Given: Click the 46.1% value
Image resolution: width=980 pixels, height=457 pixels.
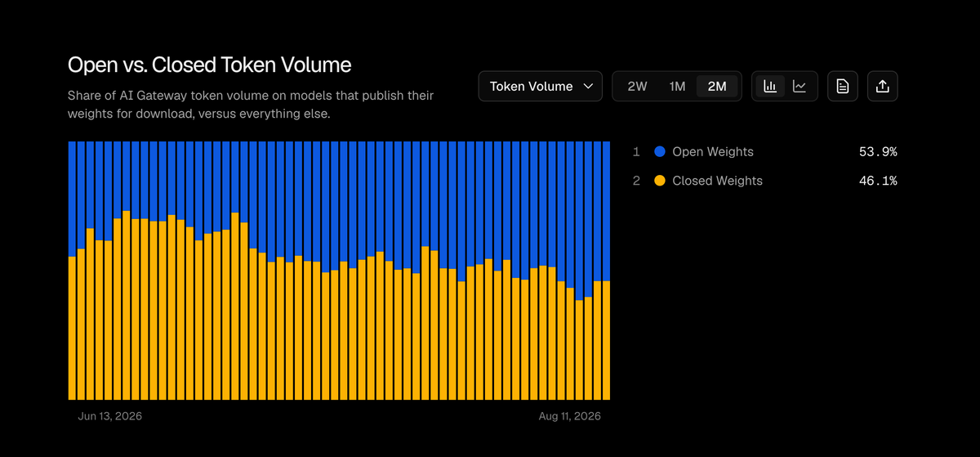Looking at the screenshot, I should click(878, 181).
